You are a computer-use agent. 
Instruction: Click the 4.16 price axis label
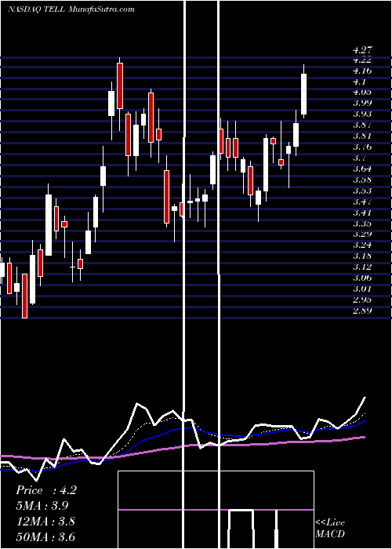(362, 71)
